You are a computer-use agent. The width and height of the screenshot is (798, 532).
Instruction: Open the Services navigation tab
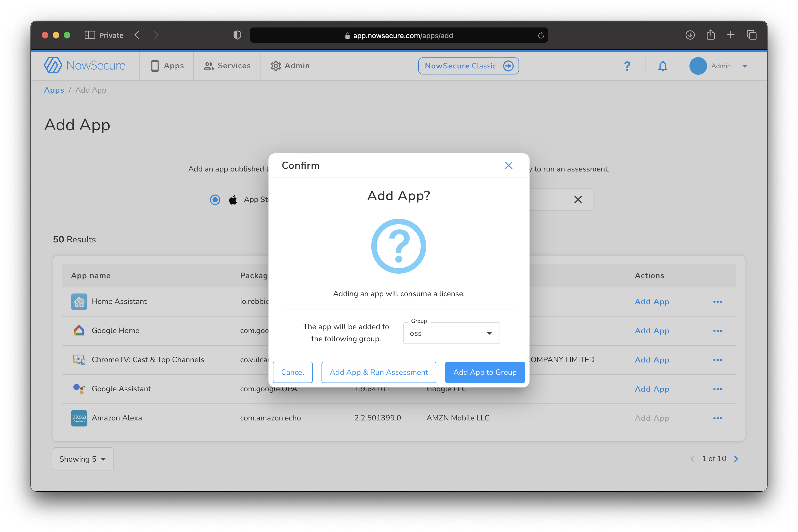227,66
